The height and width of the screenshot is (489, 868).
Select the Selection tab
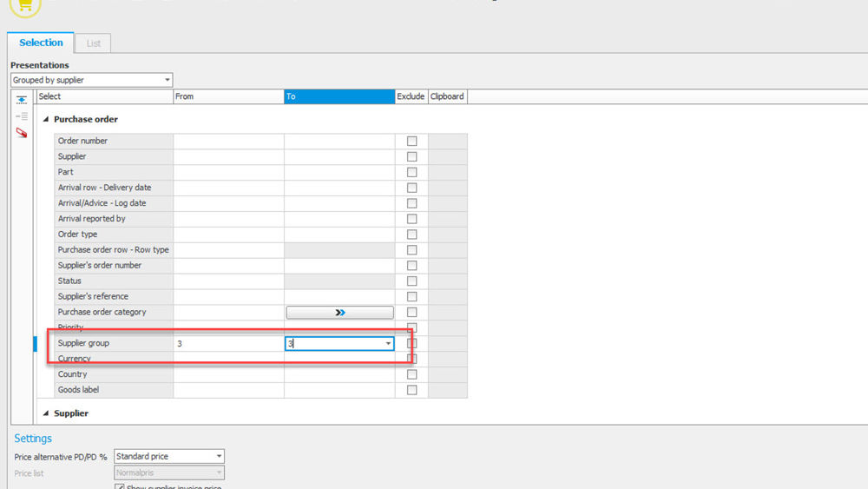(x=41, y=43)
